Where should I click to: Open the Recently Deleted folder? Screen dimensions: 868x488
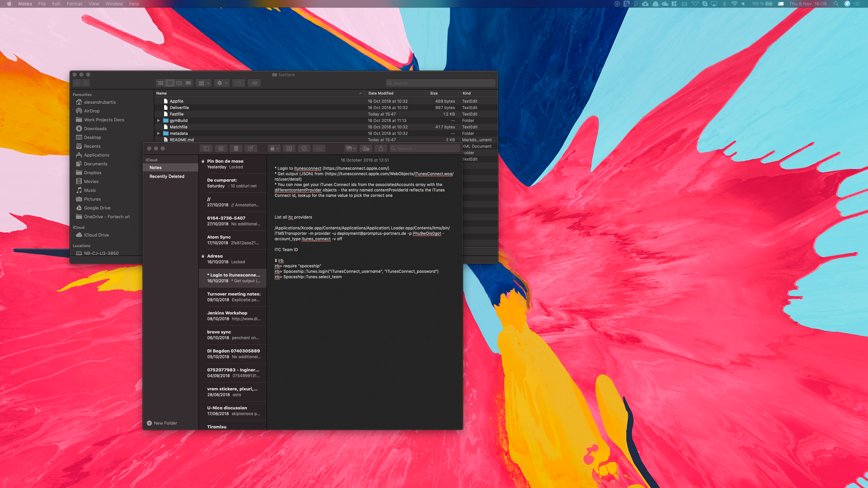tap(171, 176)
